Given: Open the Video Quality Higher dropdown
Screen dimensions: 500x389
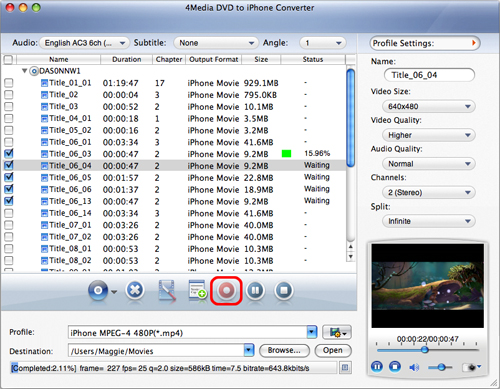Looking at the screenshot, I should coord(429,135).
